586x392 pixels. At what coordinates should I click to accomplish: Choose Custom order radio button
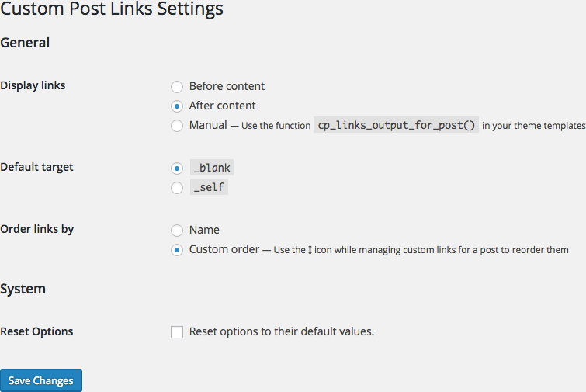point(177,250)
